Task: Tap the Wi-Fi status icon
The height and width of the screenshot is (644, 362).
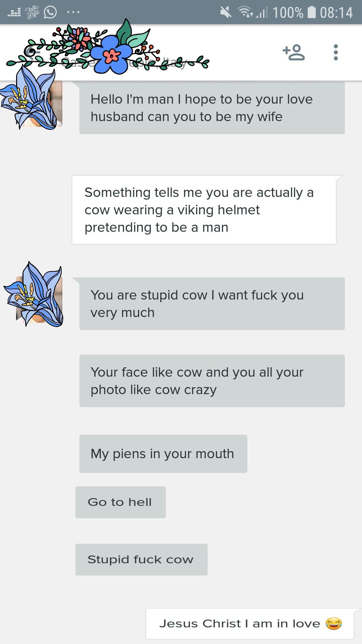Action: (245, 12)
